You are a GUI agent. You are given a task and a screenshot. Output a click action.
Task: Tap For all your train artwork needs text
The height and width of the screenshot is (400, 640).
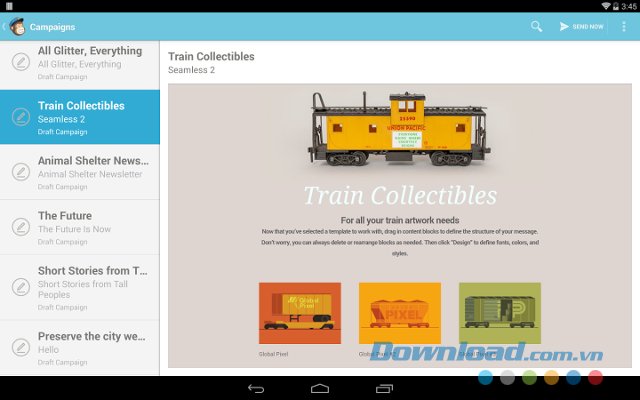coord(400,220)
